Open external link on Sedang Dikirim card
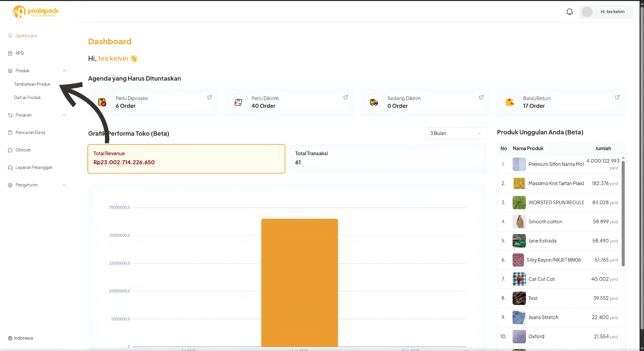Screen dimensions: 644x351 (481, 97)
